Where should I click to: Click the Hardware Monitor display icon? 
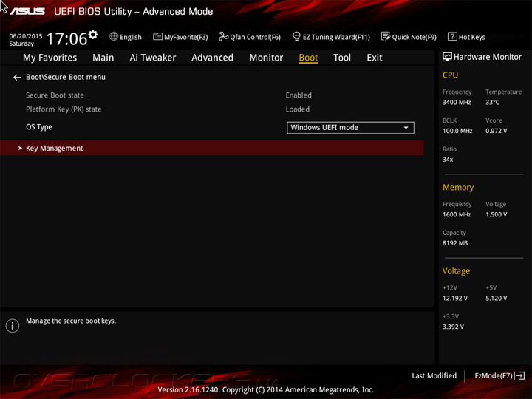click(x=447, y=57)
